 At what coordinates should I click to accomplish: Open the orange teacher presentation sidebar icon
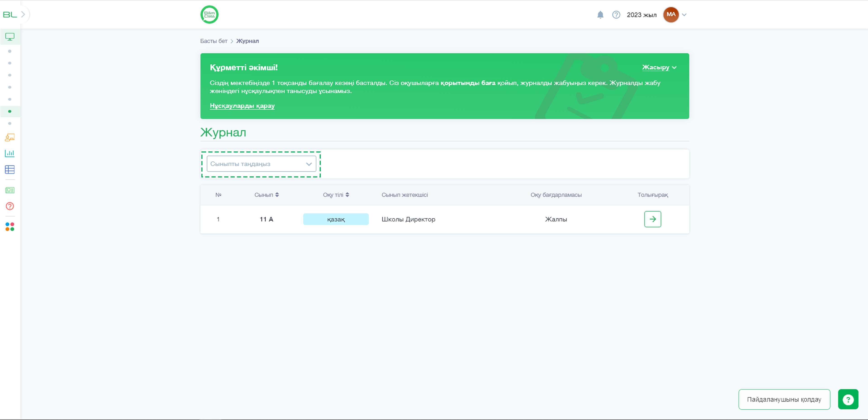[10, 137]
